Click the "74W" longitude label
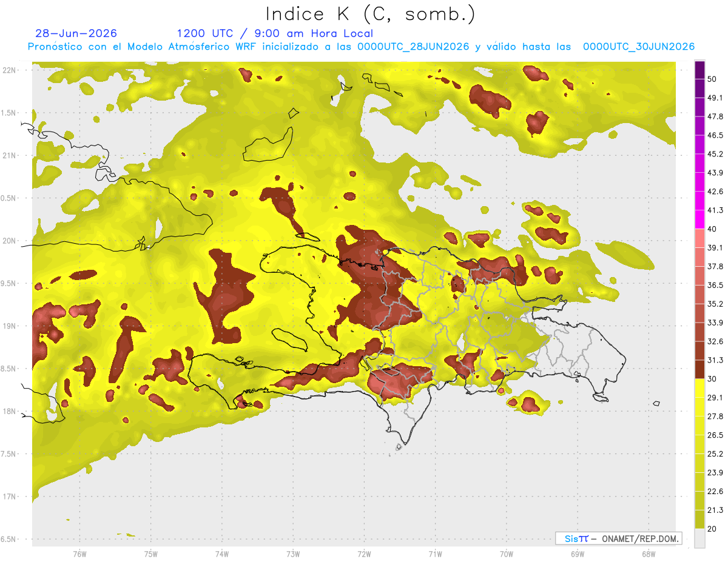The width and height of the screenshot is (728, 562). (221, 554)
